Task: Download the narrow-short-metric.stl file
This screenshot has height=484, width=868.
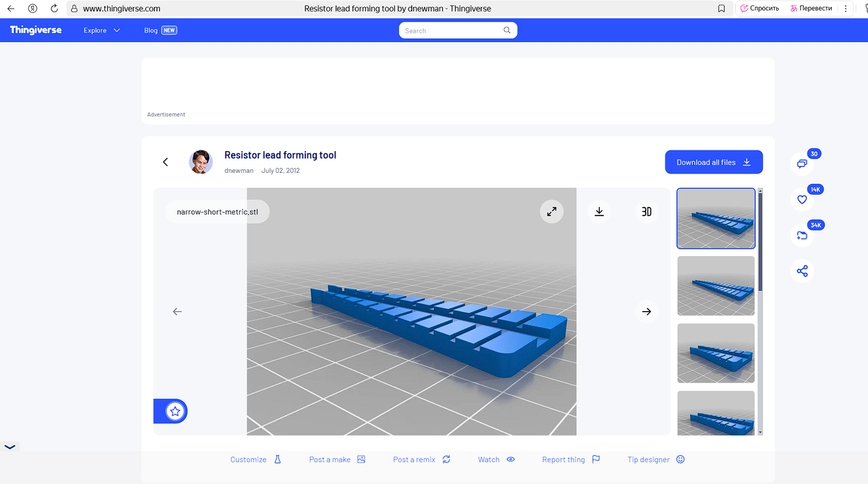Action: click(x=599, y=211)
